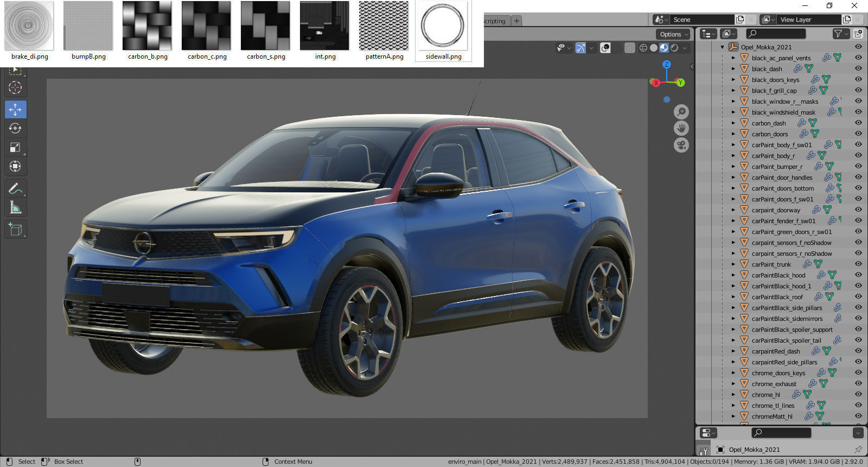Screen dimensions: 868x467
Task: Toggle viewport gizmos display
Action: click(580, 48)
